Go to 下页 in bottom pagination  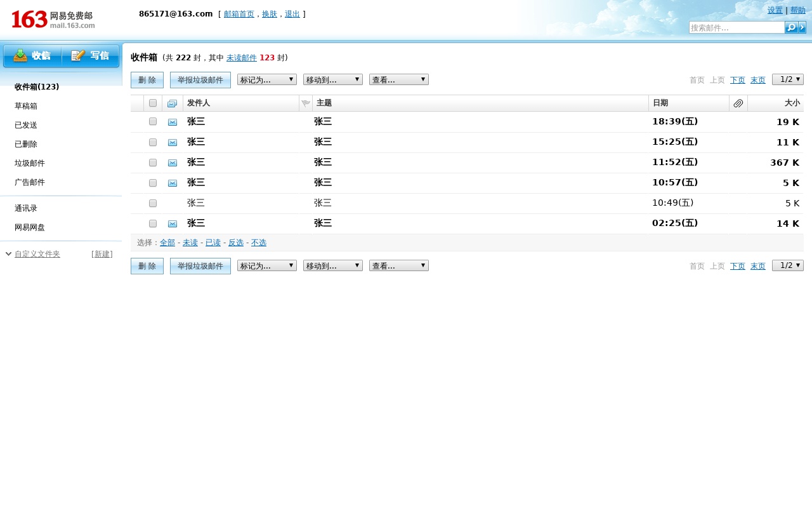(738, 266)
